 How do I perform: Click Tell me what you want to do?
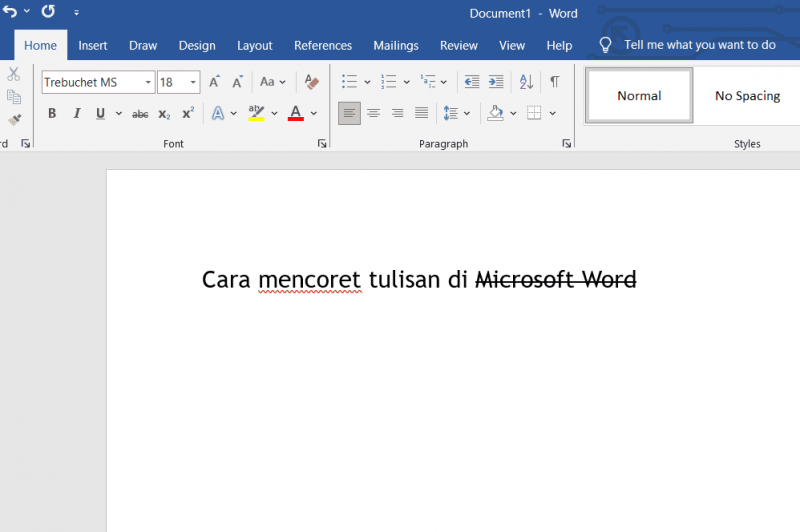point(687,45)
